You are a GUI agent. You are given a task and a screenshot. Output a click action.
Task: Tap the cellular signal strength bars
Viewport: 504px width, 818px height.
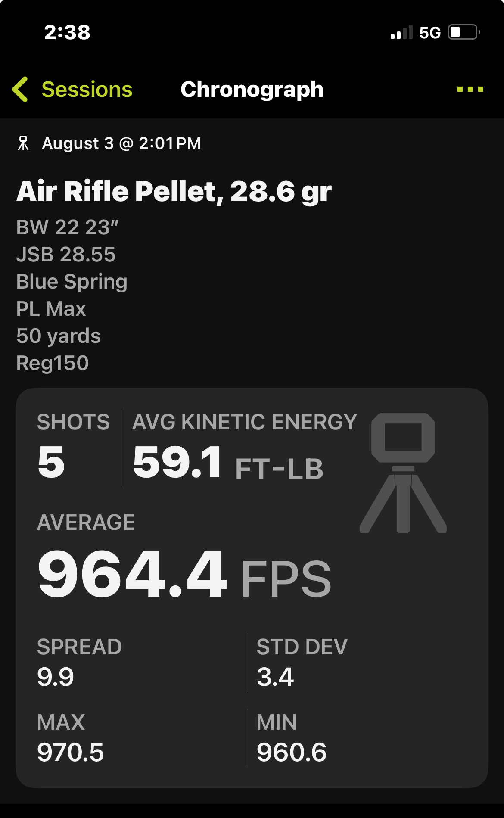[x=401, y=32]
